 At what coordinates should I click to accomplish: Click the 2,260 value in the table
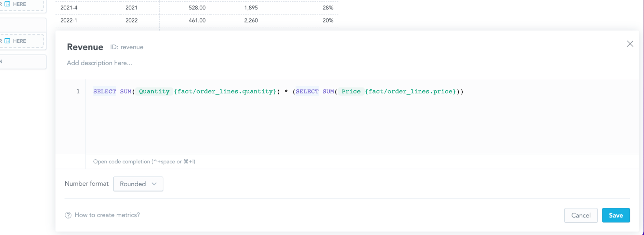[251, 21]
